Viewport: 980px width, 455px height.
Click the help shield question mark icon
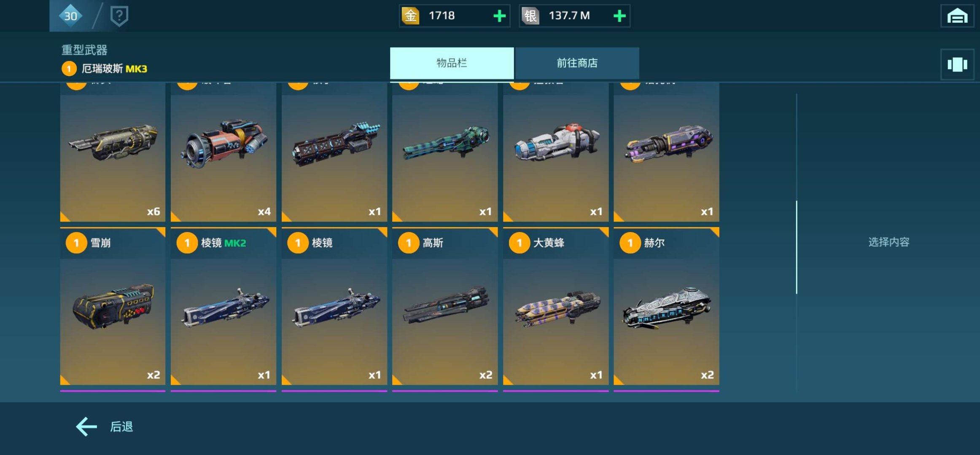coord(119,16)
